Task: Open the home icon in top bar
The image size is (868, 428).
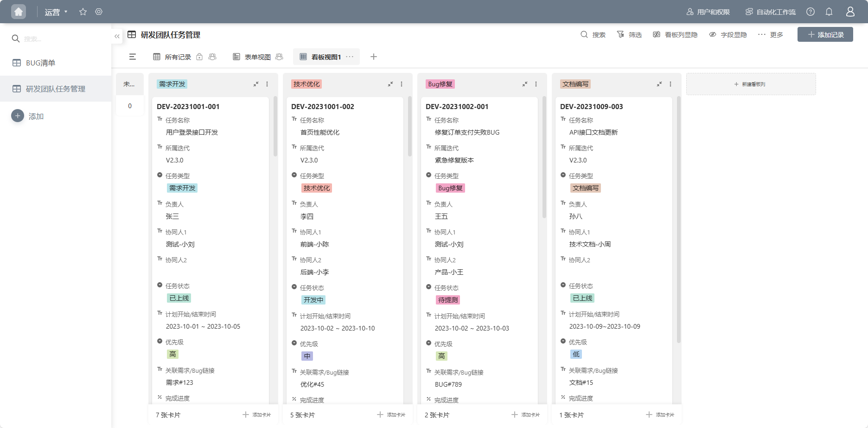Action: click(x=19, y=12)
